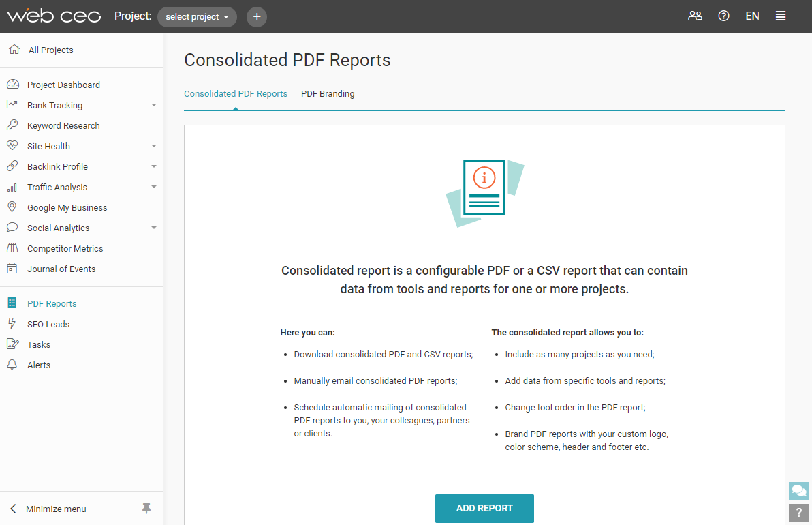Screen dimensions: 812x525
Task: Open the select project dropdown
Action: pyautogui.click(x=197, y=16)
